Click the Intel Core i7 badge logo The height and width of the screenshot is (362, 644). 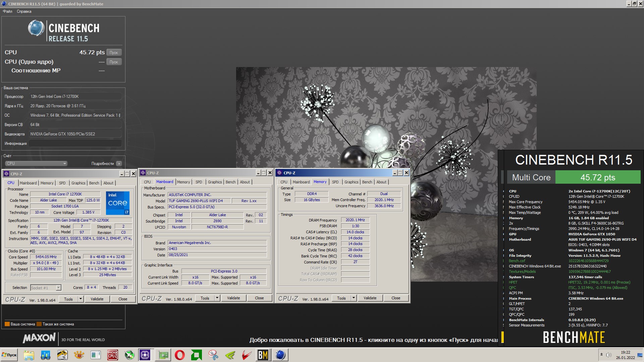click(117, 203)
